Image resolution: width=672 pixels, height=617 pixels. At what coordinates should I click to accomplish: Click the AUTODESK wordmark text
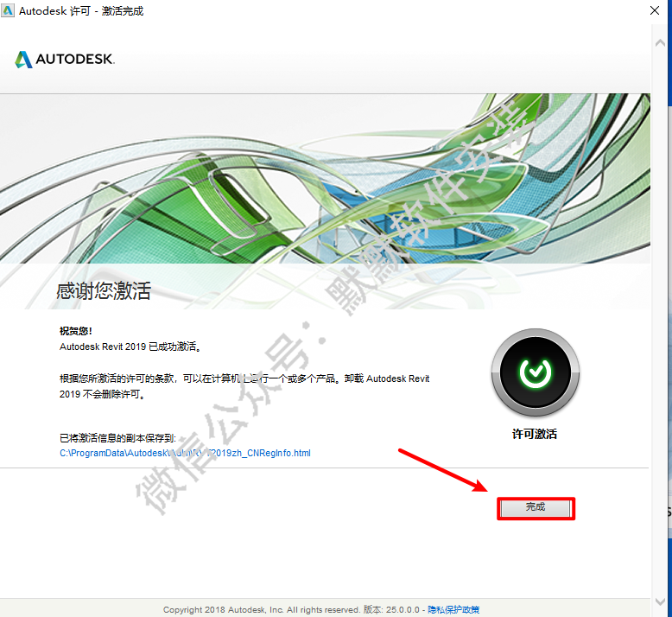click(x=75, y=59)
